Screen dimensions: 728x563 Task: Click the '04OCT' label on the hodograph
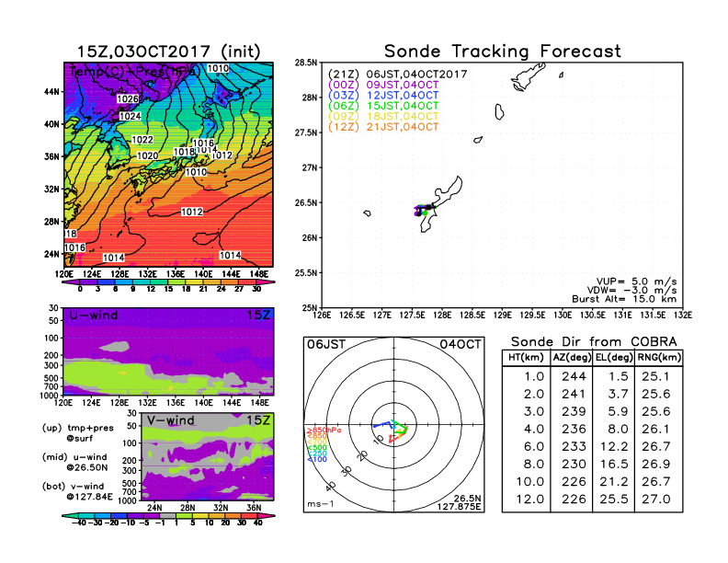coord(461,345)
